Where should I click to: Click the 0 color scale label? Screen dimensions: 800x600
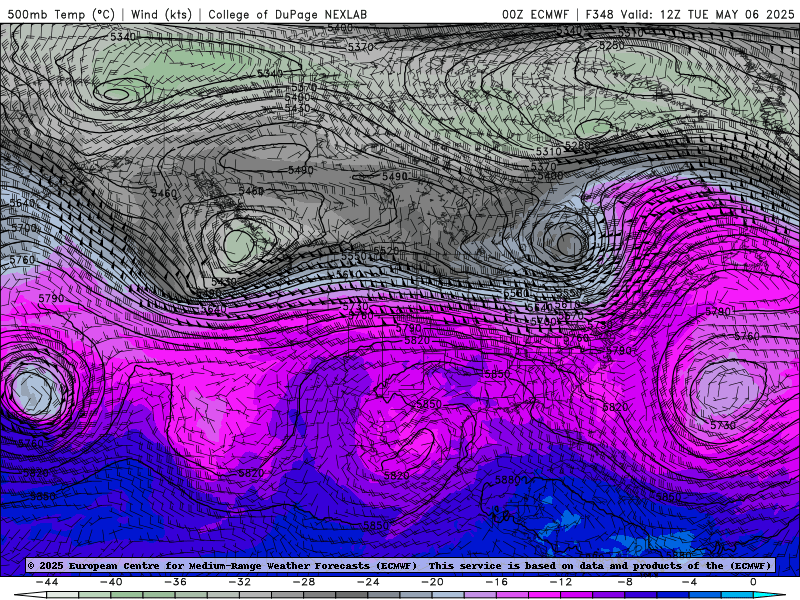coord(754,582)
